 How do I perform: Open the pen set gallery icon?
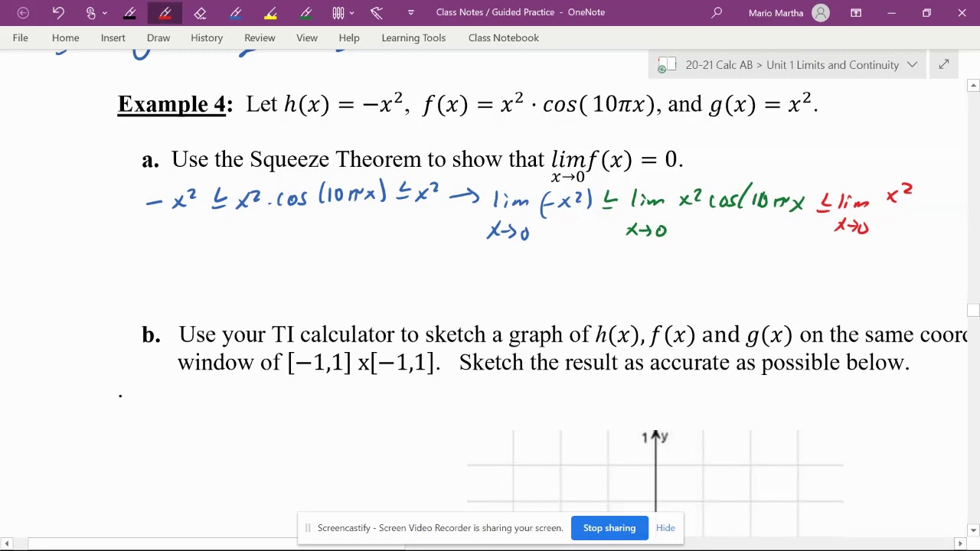coord(338,13)
